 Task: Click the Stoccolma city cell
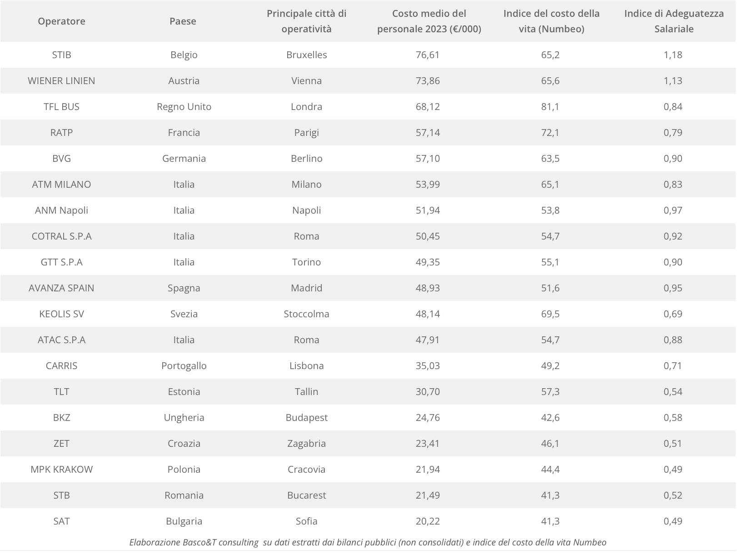point(306,314)
